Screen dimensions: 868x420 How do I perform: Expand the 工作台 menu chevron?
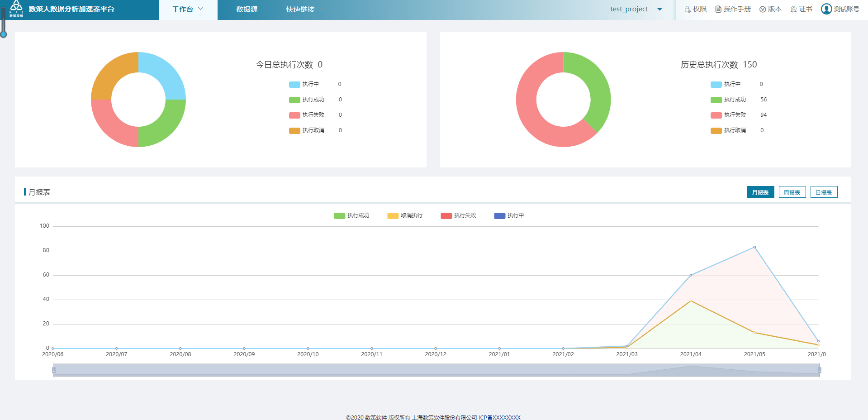[x=201, y=9]
